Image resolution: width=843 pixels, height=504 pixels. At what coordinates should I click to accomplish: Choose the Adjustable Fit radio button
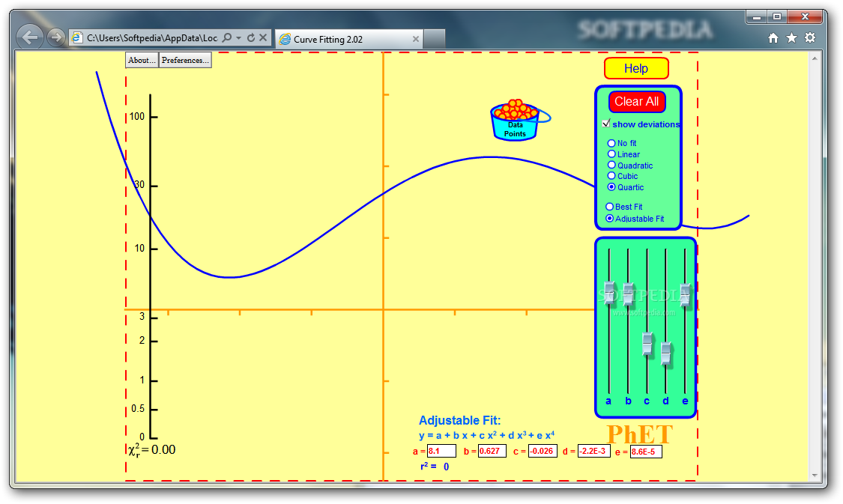tap(610, 219)
